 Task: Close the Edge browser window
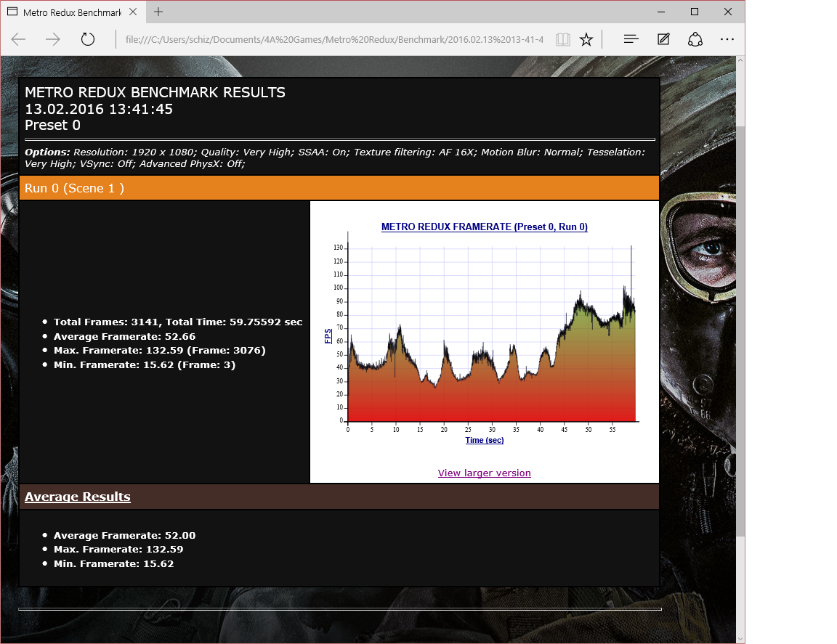coord(727,12)
